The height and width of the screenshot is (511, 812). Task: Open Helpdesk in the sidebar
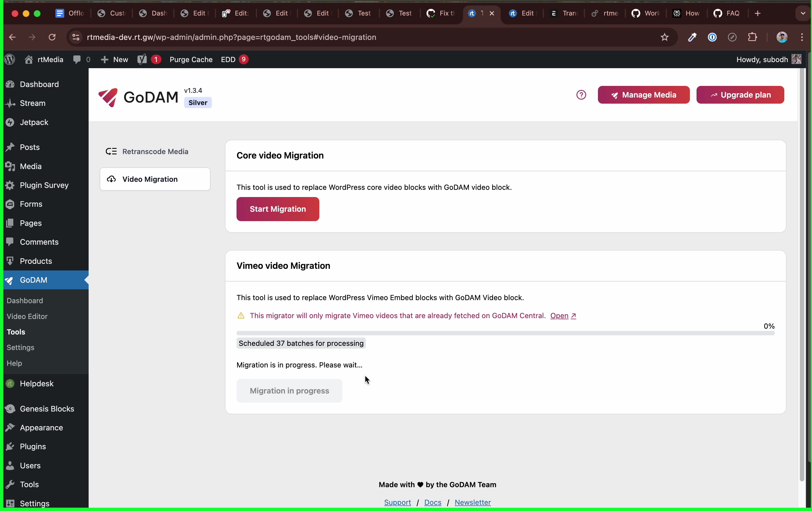coord(46,384)
